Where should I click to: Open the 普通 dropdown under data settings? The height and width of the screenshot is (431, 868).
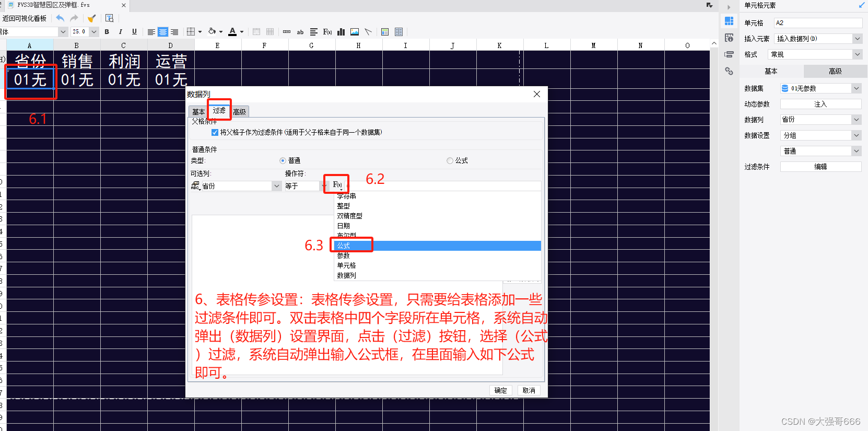857,151
